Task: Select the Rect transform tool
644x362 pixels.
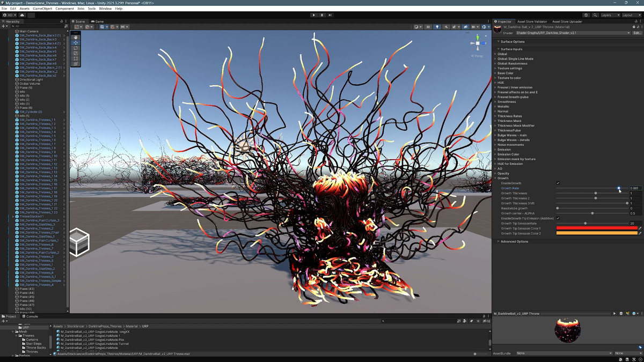Action: [76, 58]
